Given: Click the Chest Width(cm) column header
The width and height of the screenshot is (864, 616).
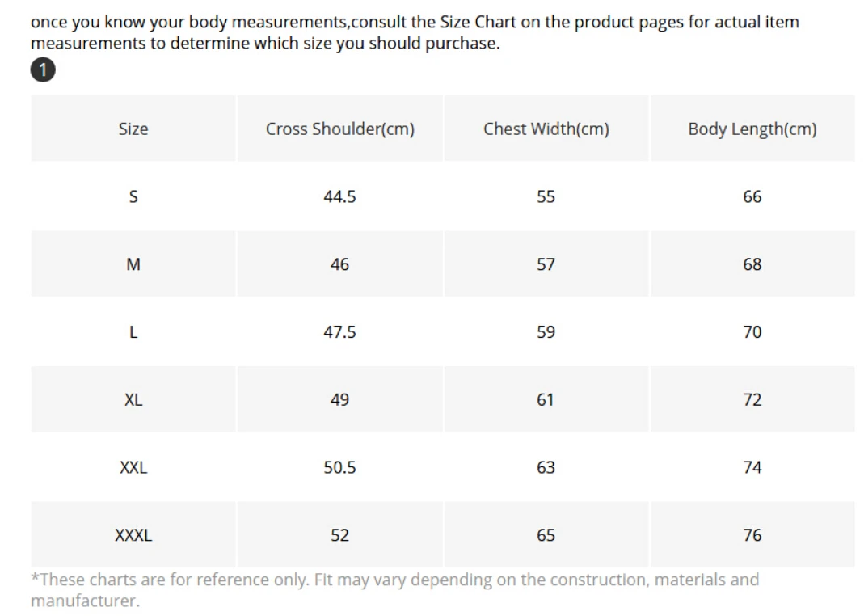Looking at the screenshot, I should [546, 129].
